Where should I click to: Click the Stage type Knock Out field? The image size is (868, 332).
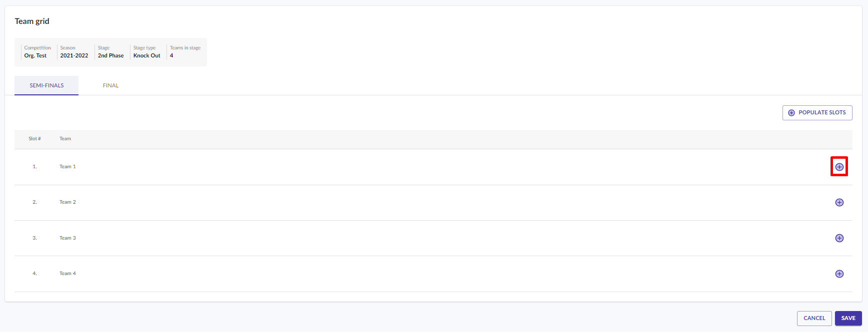(146, 52)
